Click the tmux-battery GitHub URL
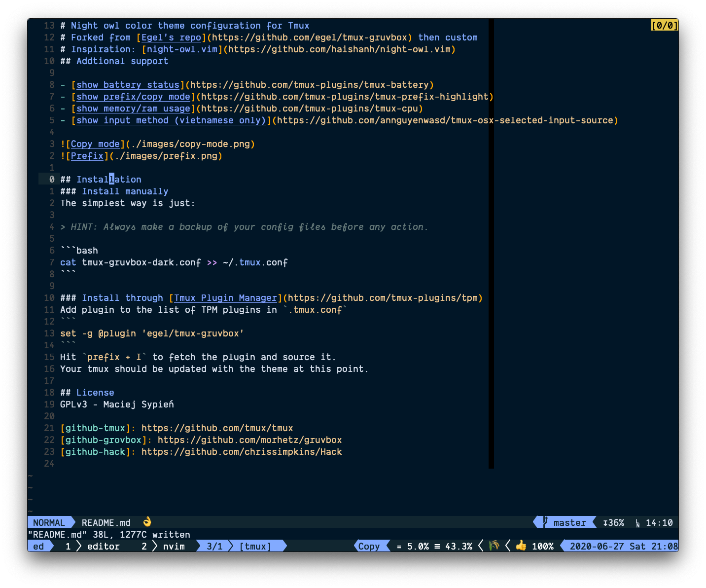This screenshot has width=706, height=588. [310, 85]
